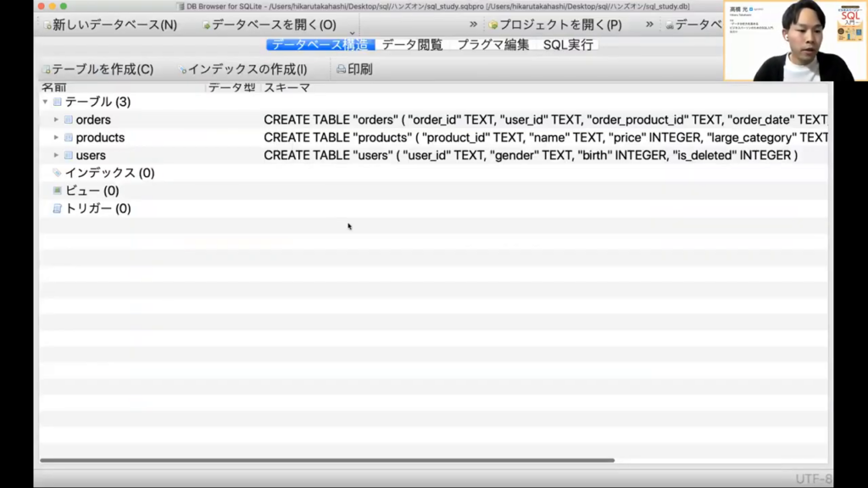Expand the products table node
The width and height of the screenshot is (868, 488).
[x=56, y=137]
